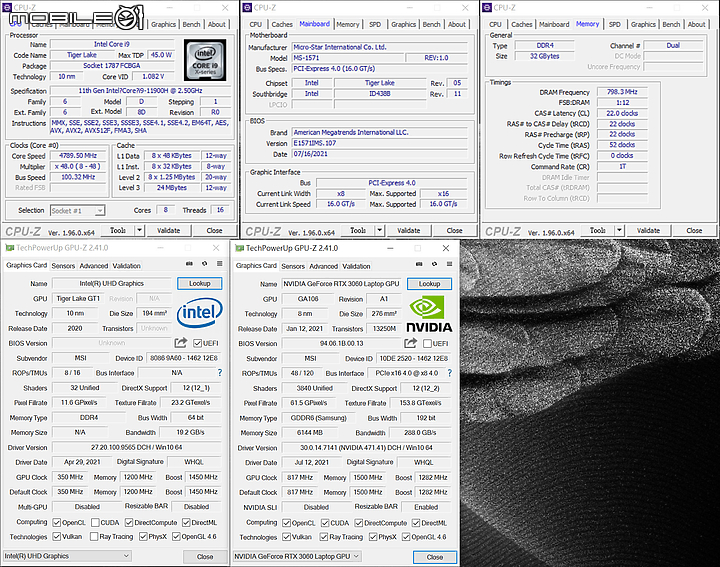
Task: Open the Socket #1 selection dropdown
Action: coord(78,211)
